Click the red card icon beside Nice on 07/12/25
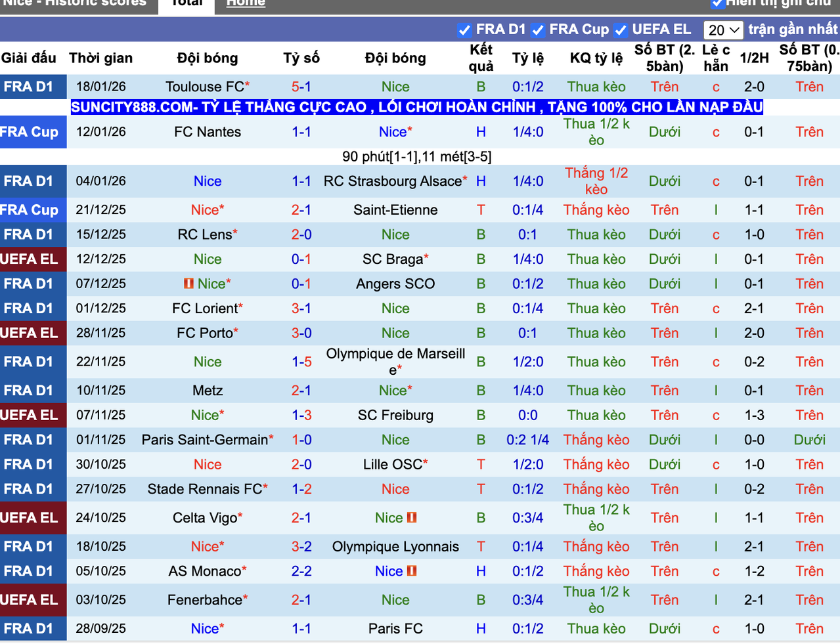Image resolution: width=840 pixels, height=644 pixels. pos(188,284)
